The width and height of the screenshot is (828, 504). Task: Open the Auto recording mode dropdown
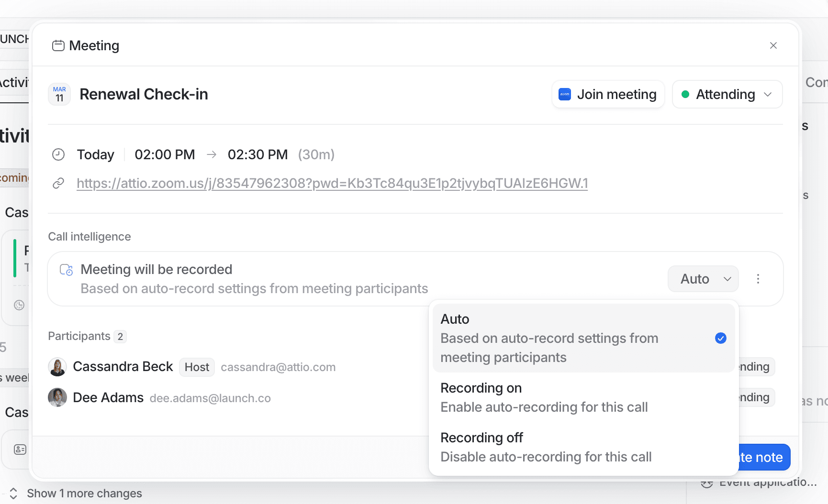(x=703, y=278)
